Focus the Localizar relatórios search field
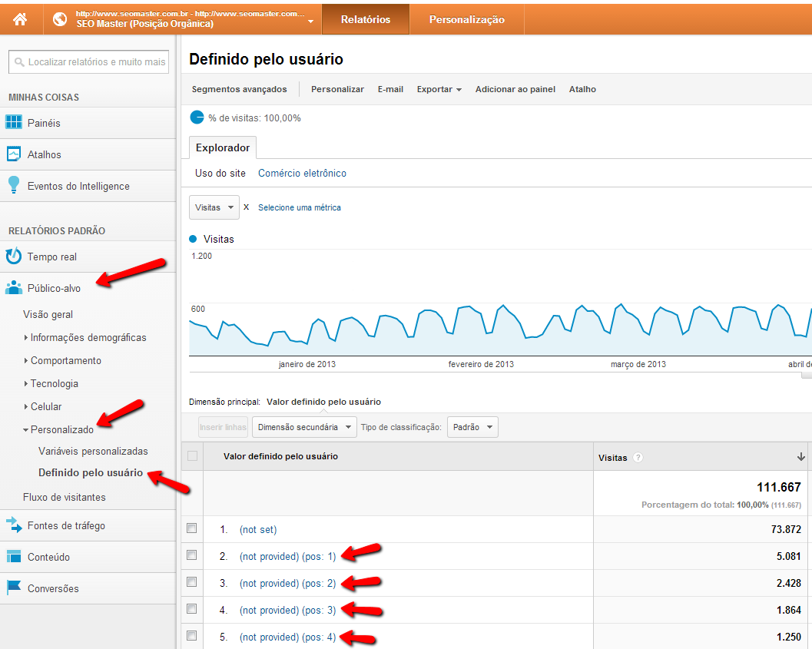This screenshot has width=812, height=649. coord(88,62)
